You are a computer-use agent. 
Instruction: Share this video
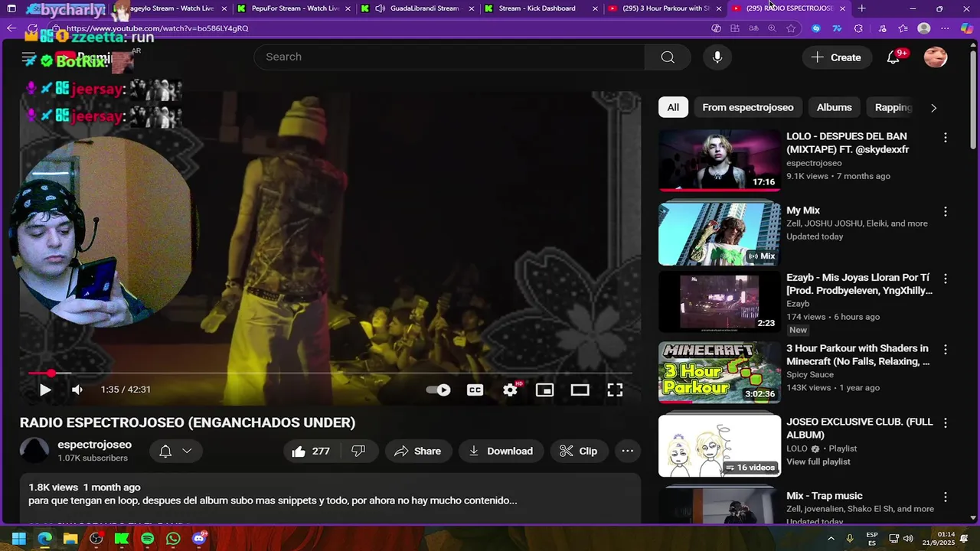click(418, 451)
